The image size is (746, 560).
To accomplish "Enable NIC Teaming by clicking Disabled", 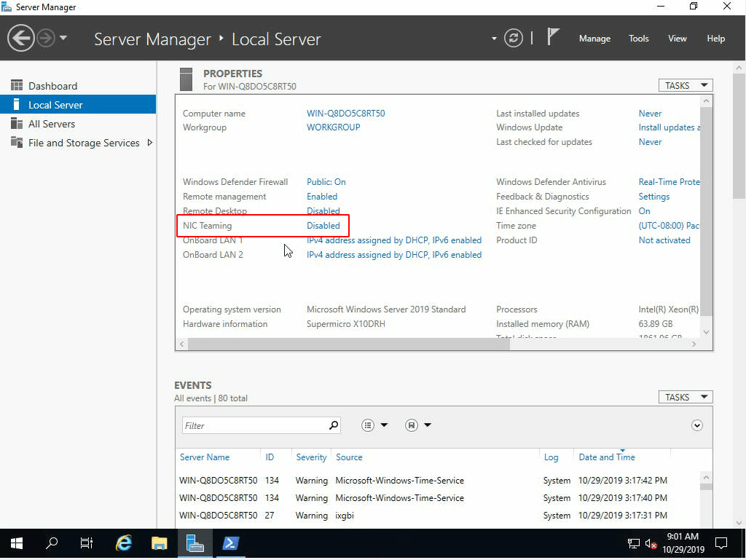I will click(x=323, y=225).
